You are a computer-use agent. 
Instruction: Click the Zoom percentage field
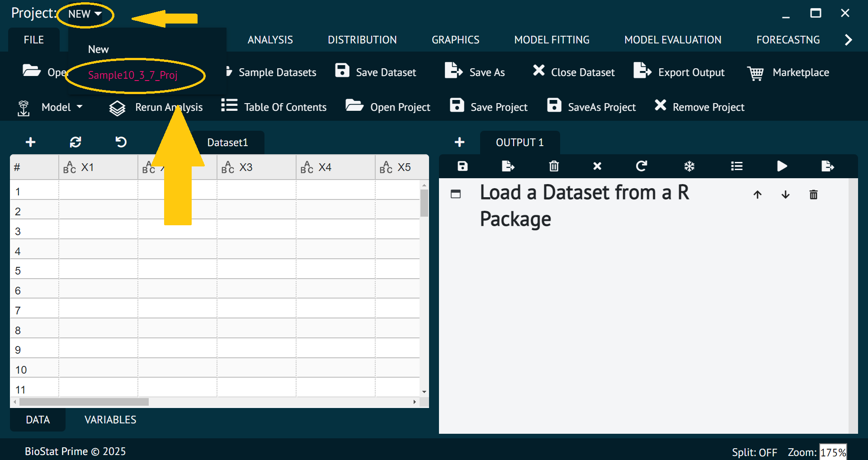833,452
